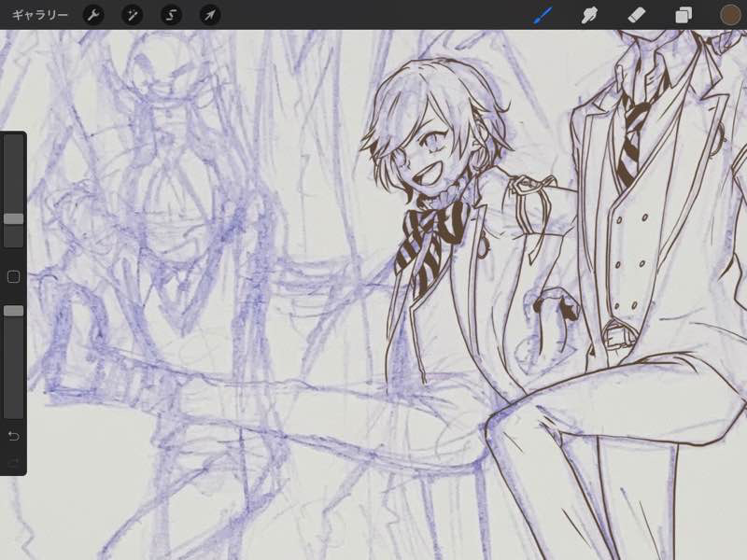Open the ギャラリー gallery

[x=40, y=15]
